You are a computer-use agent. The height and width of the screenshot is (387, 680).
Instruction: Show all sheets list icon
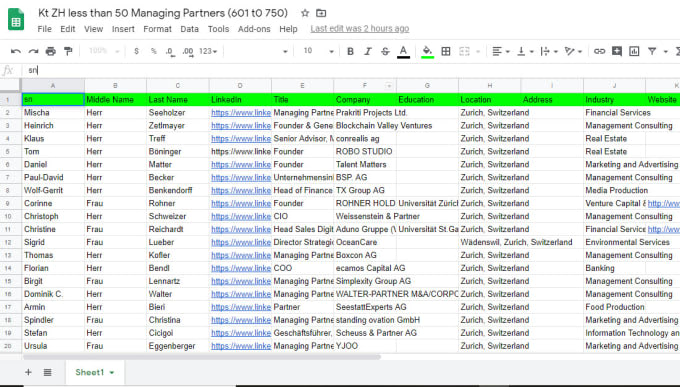tap(48, 372)
